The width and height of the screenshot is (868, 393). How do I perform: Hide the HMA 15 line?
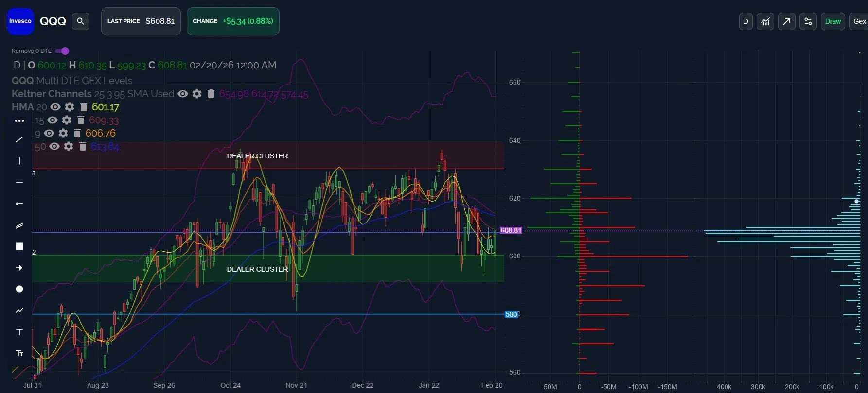[53, 120]
